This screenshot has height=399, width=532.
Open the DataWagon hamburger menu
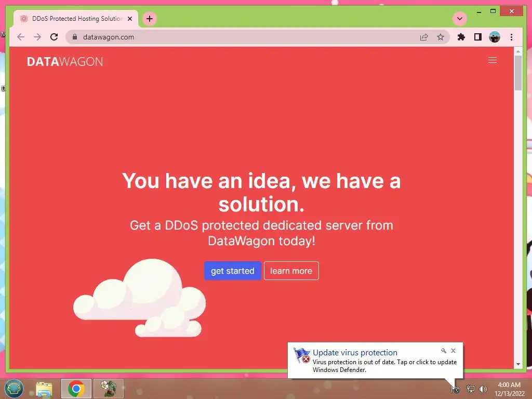tap(493, 60)
